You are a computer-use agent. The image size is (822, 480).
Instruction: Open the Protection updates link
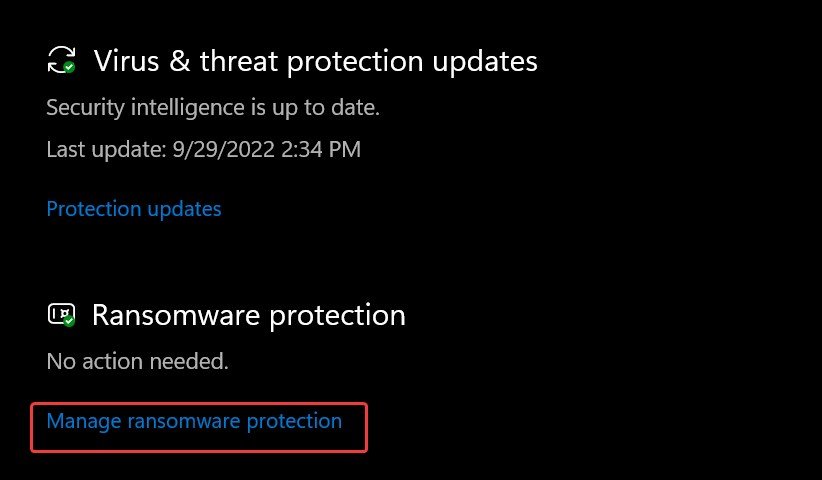pyautogui.click(x=134, y=209)
